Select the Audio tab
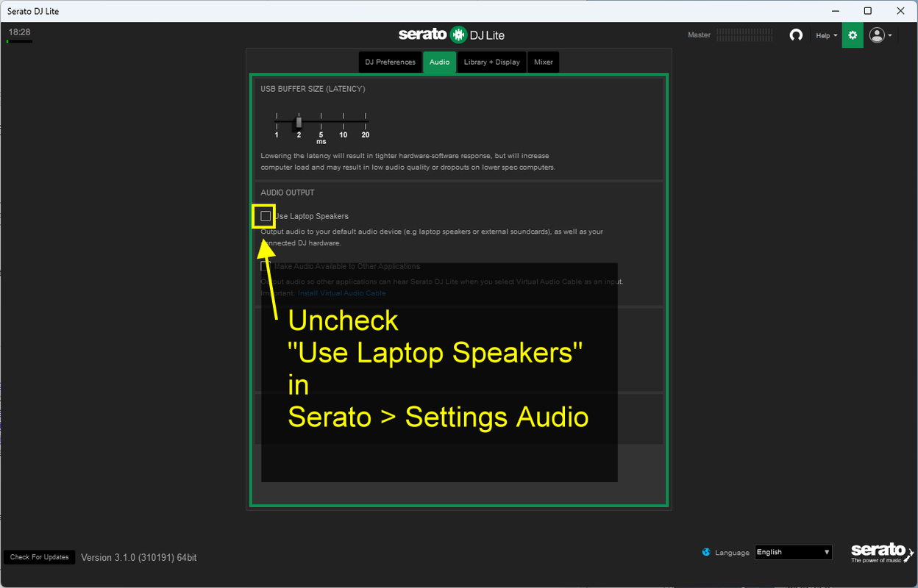This screenshot has width=918, height=588. point(440,62)
